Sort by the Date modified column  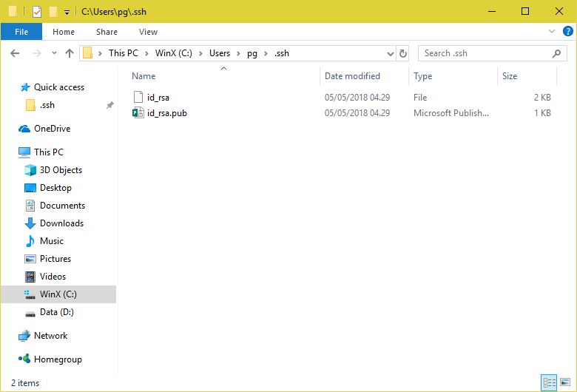tap(352, 76)
